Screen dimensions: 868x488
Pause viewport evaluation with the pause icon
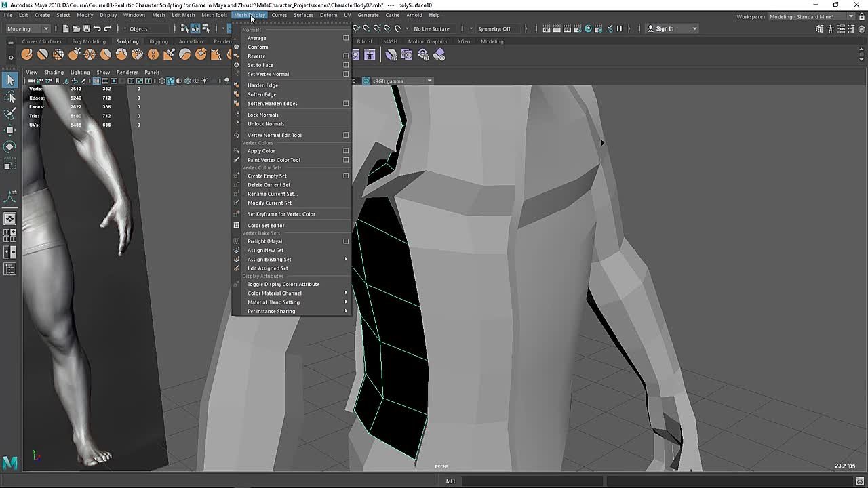click(619, 28)
